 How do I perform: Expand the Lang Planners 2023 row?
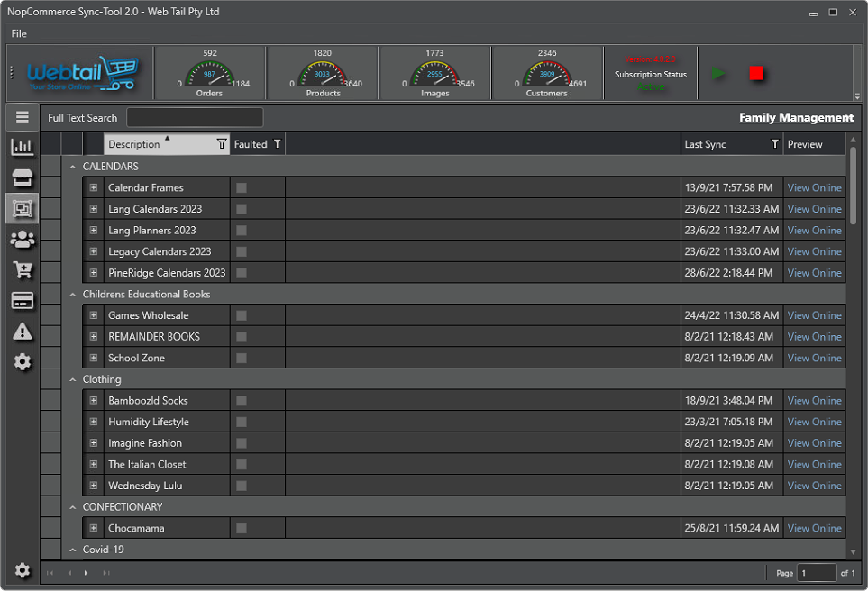[x=93, y=231]
